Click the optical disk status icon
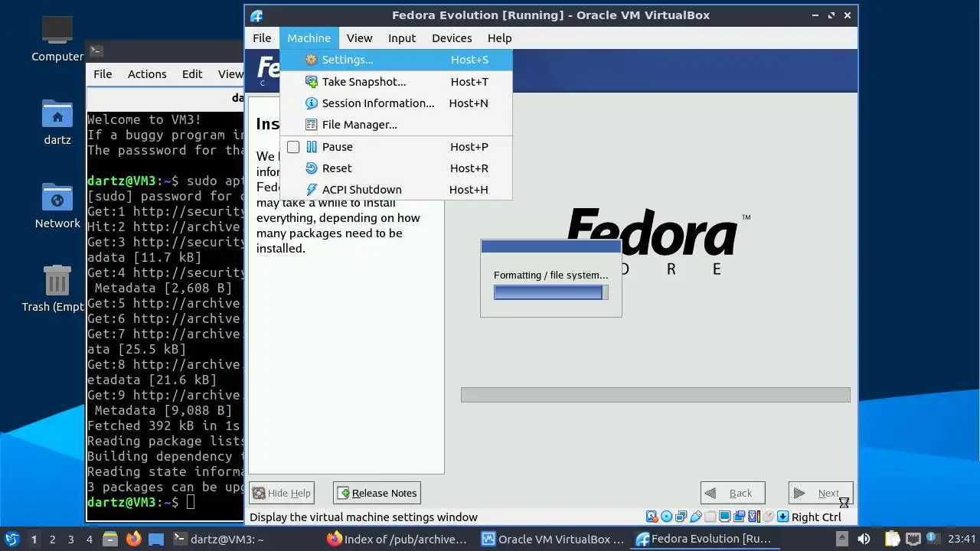Viewport: 980px width, 551px height. (x=666, y=517)
